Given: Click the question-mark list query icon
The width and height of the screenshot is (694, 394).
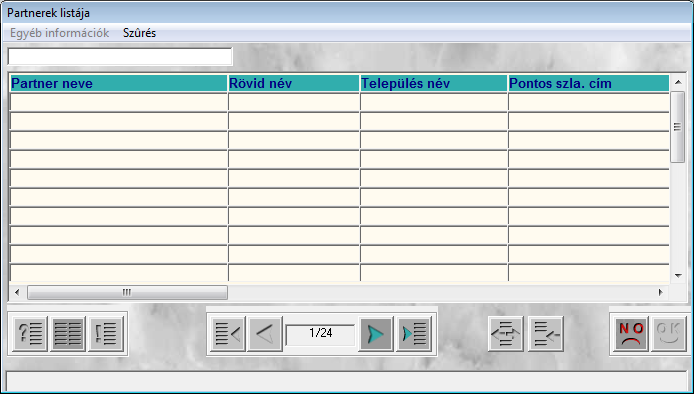Looking at the screenshot, I should click(x=30, y=334).
